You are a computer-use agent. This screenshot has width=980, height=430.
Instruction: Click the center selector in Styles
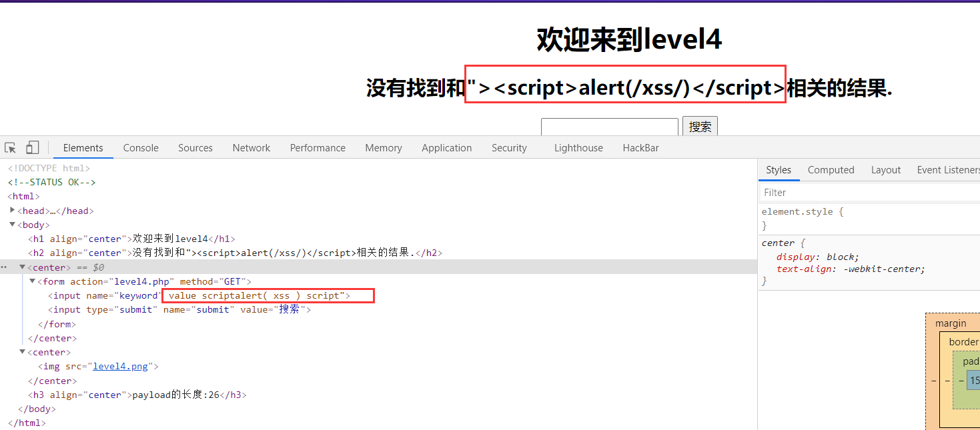778,243
